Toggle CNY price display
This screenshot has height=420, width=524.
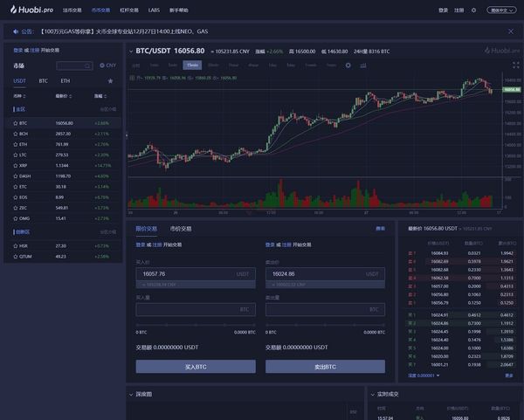[108, 65]
